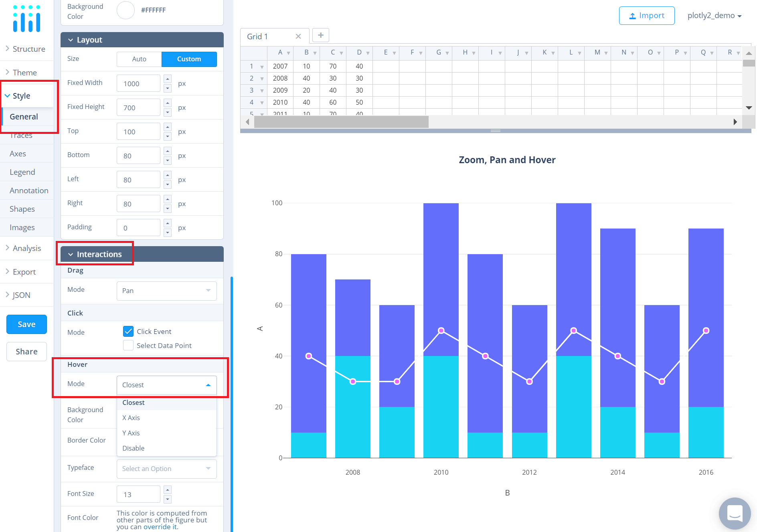Click the Save button

[x=26, y=324]
